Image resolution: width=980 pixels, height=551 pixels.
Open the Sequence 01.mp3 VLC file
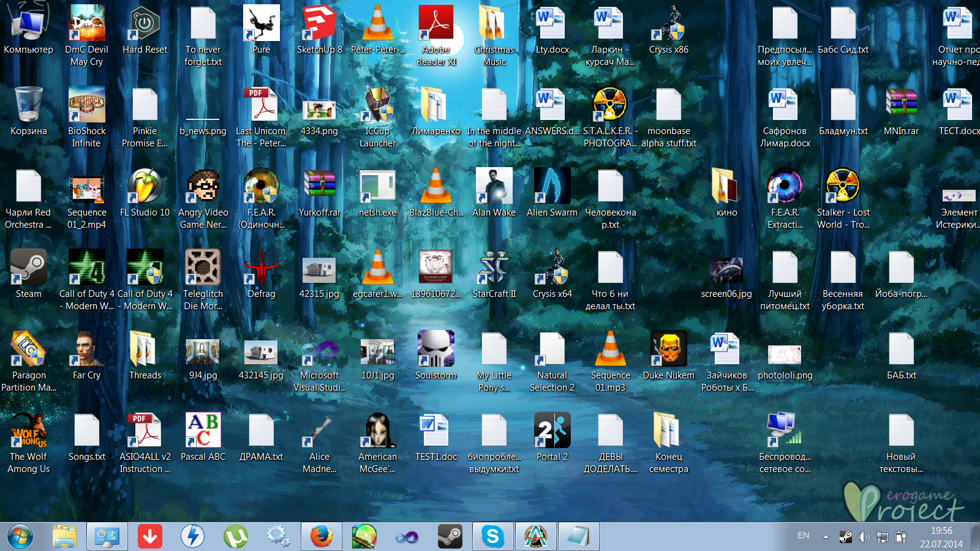[610, 361]
